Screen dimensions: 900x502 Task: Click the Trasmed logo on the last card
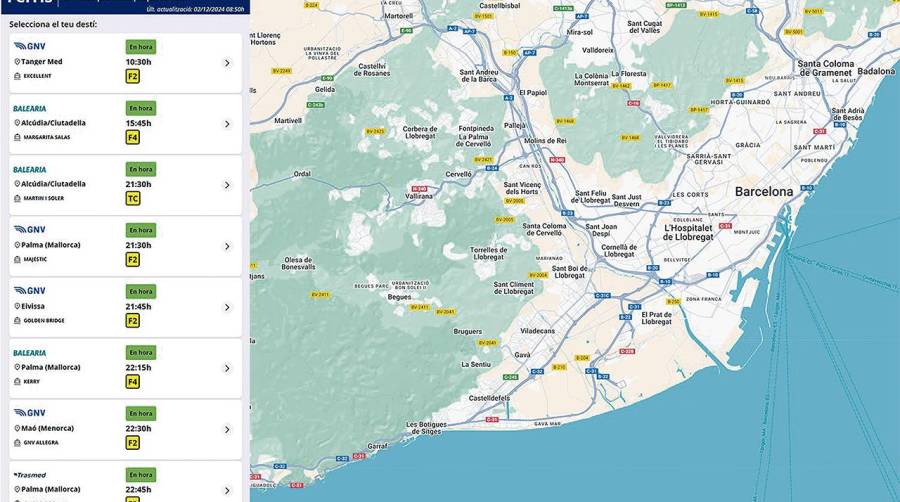[x=29, y=475]
